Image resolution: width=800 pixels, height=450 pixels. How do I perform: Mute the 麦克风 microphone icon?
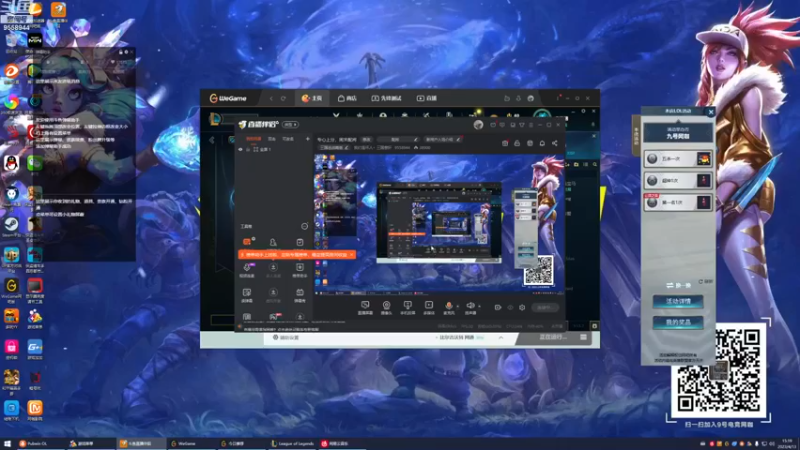(448, 306)
